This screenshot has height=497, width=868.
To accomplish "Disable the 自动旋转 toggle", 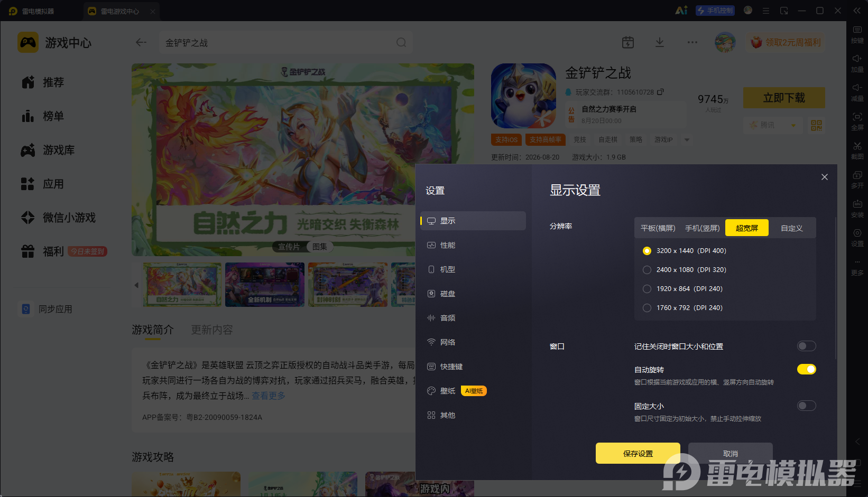I will [x=807, y=369].
